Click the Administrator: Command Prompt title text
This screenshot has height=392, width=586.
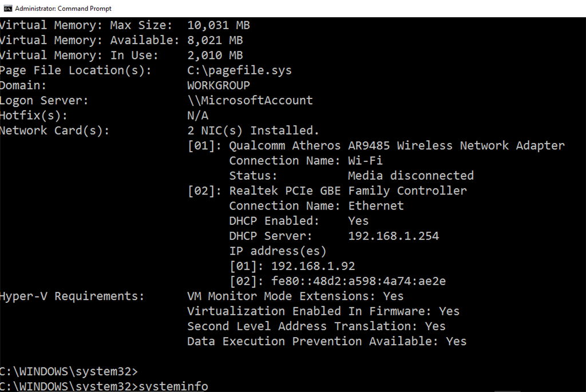pos(63,9)
